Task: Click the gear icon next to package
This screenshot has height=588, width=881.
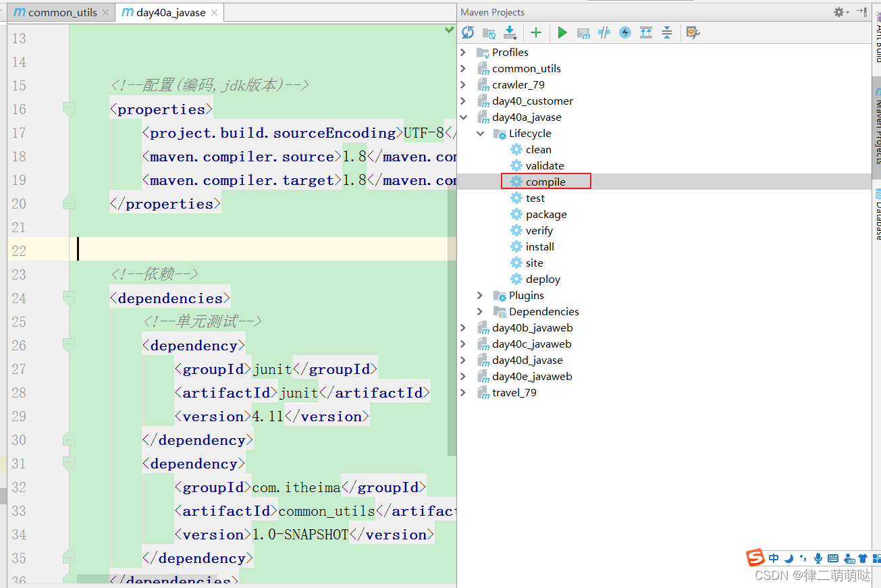Action: [x=516, y=214]
